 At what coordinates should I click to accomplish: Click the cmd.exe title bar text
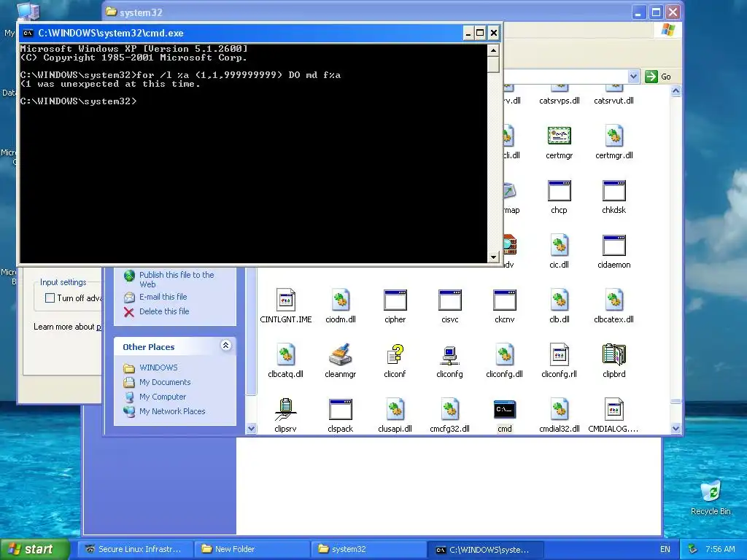pos(111,33)
